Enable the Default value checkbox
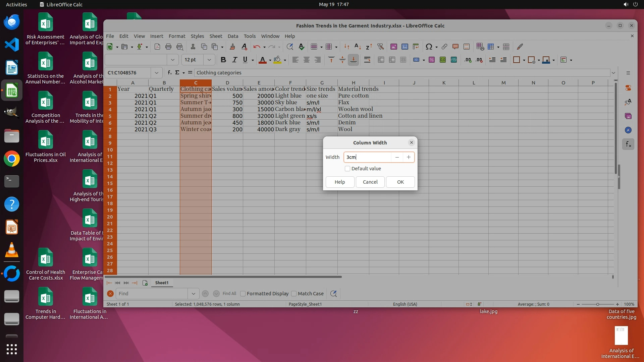Viewport: 644px width, 362px height. point(347,169)
